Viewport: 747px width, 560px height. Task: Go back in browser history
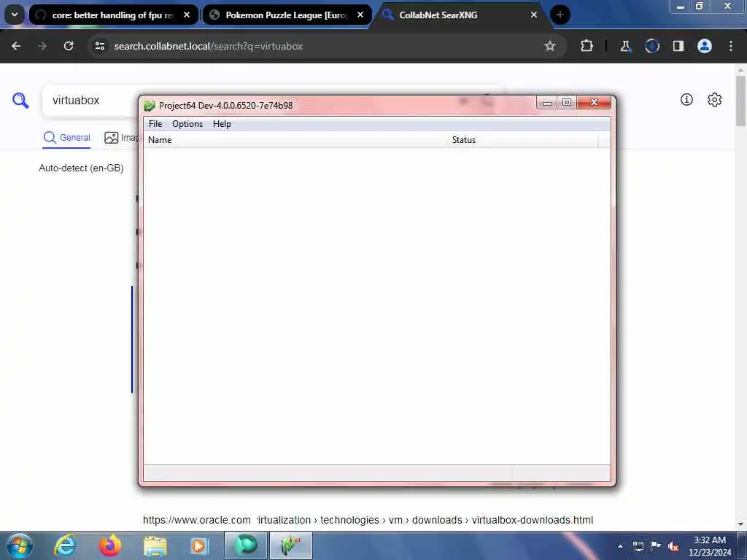pyautogui.click(x=16, y=46)
